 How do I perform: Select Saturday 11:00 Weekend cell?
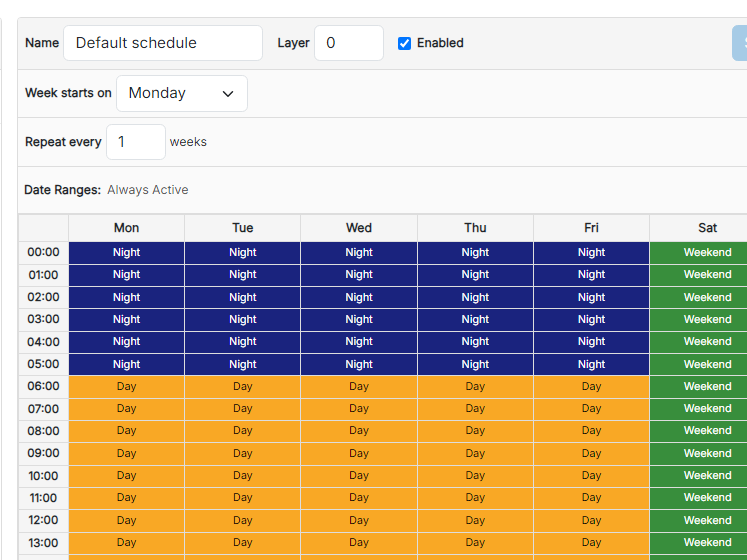[x=698, y=498]
